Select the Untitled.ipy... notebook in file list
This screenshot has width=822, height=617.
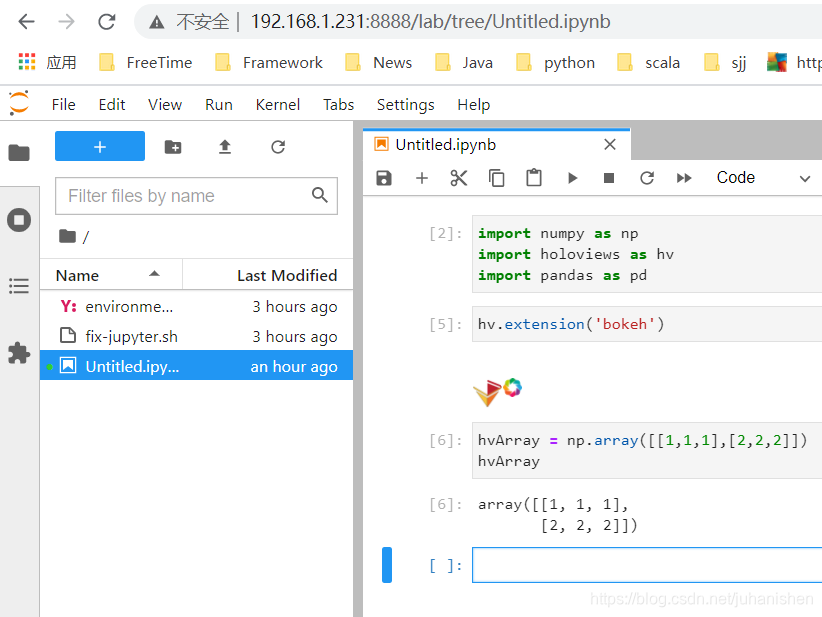[x=197, y=366]
